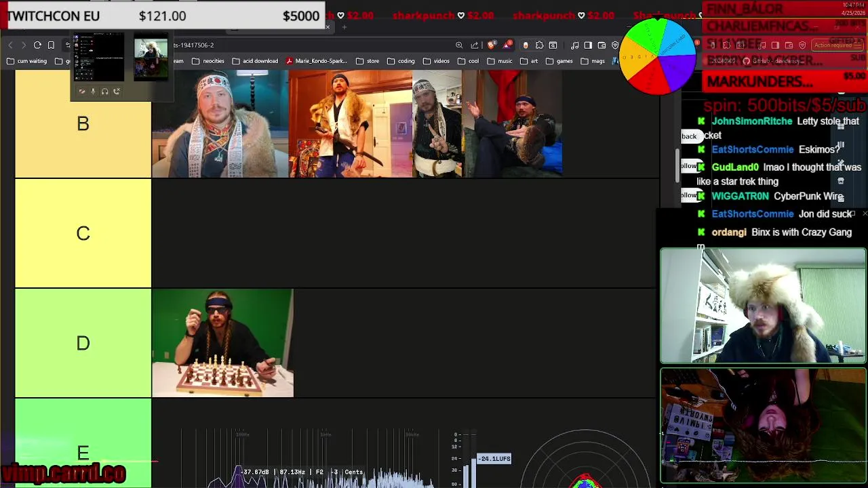Open the VPN shield icon in toolbar
The height and width of the screenshot is (488, 868).
point(615,45)
